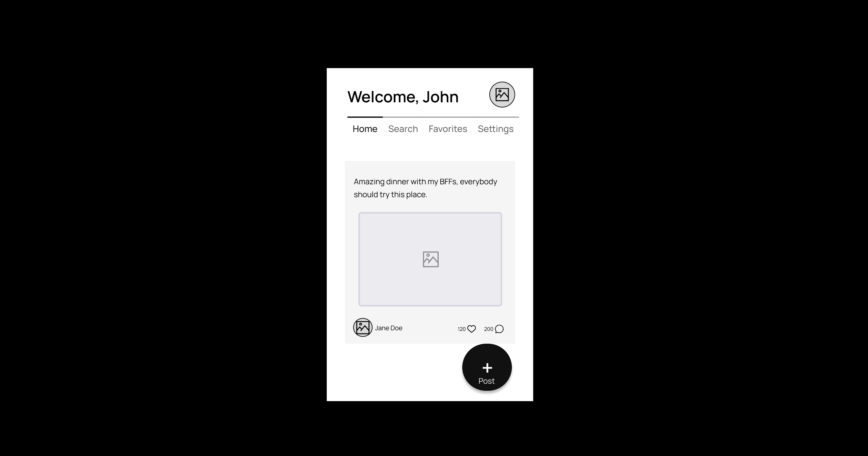The height and width of the screenshot is (456, 868).
Task: Click the plus icon to create post
Action: [487, 367]
